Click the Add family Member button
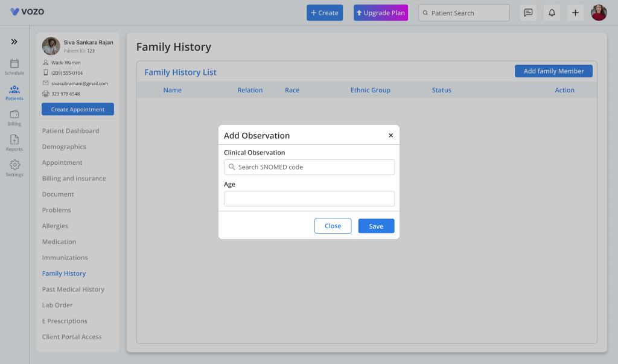 coord(553,71)
